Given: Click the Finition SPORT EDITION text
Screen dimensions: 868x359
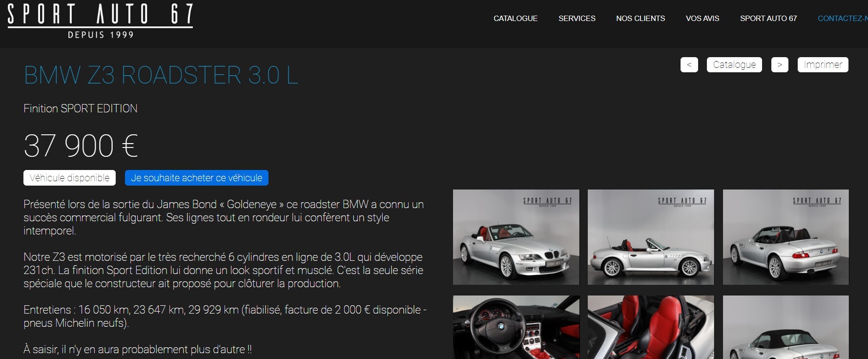Looking at the screenshot, I should (81, 108).
